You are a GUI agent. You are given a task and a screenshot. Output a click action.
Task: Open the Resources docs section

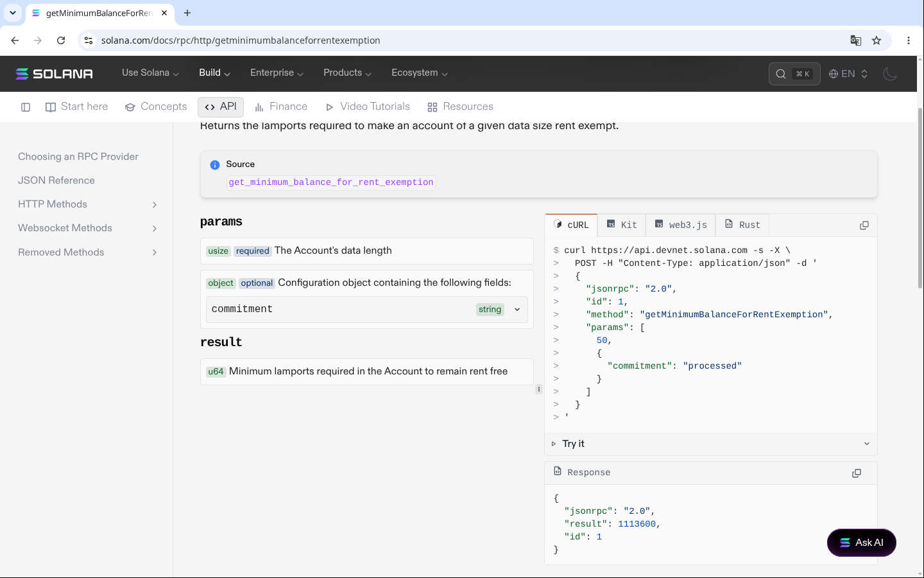point(461,107)
